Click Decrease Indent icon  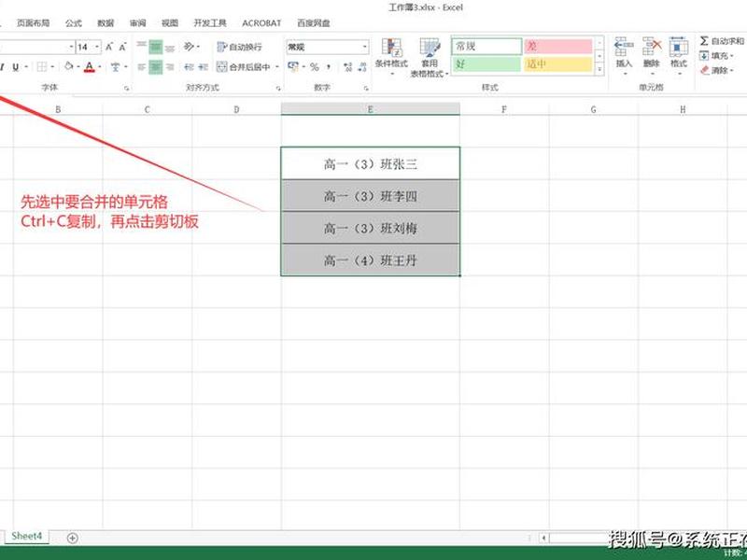tap(190, 66)
